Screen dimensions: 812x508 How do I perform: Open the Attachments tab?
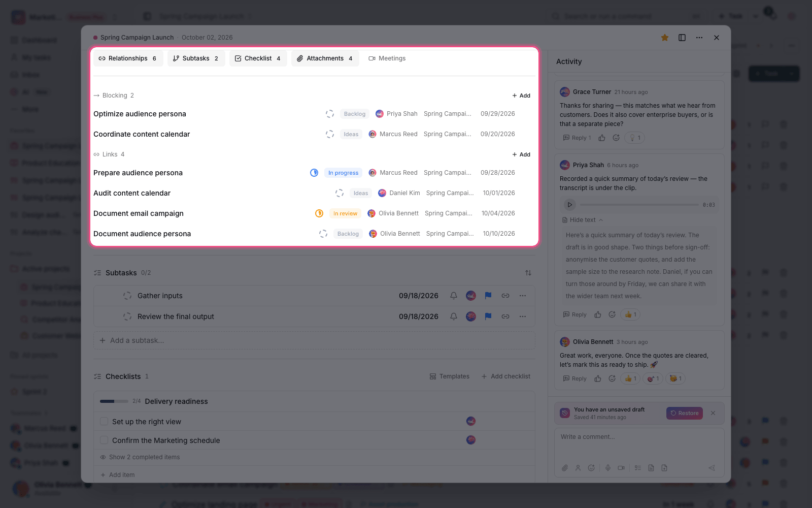[325, 58]
